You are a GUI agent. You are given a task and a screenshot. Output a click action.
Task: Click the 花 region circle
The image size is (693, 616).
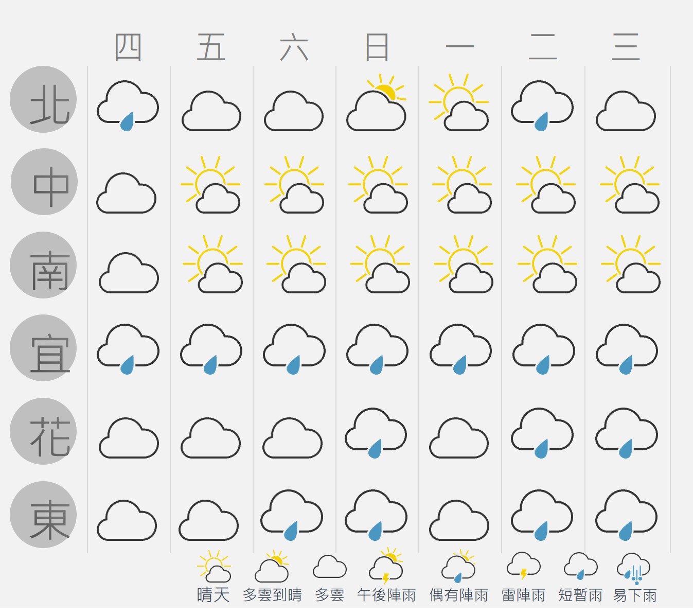pyautogui.click(x=43, y=431)
